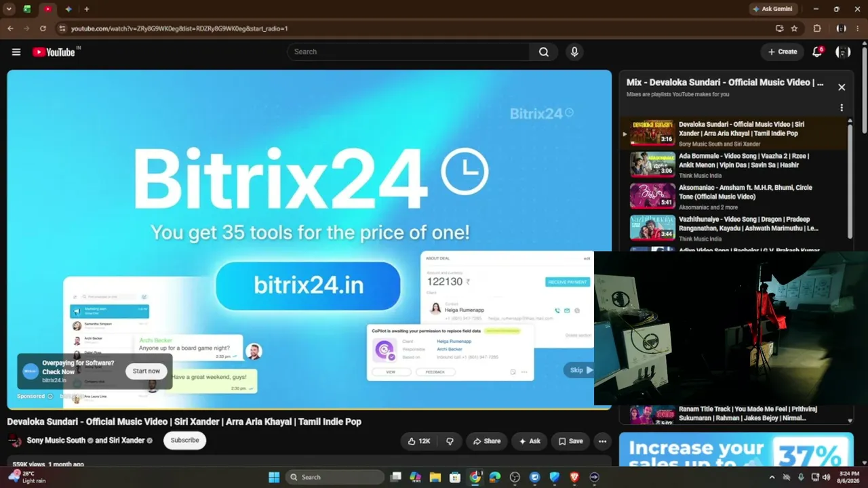
Task: Open Chrome extensions puzzle icon
Action: point(816,28)
